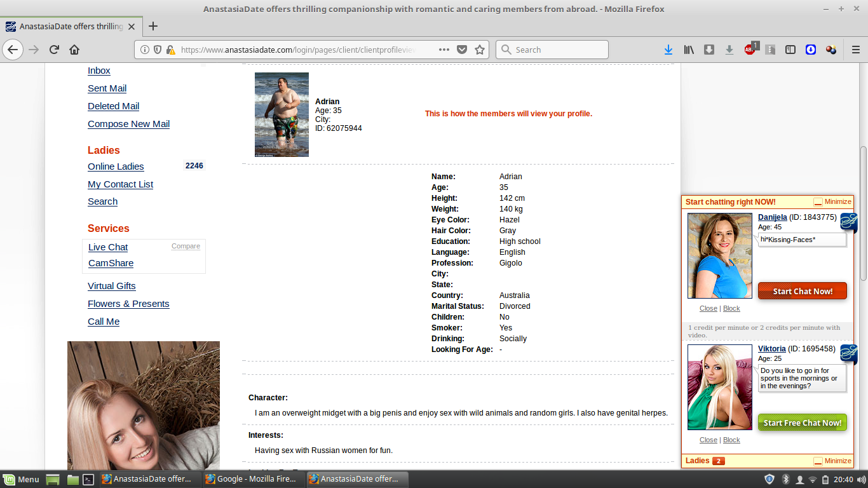Open Sent Mail
The width and height of the screenshot is (868, 488).
pos(107,88)
